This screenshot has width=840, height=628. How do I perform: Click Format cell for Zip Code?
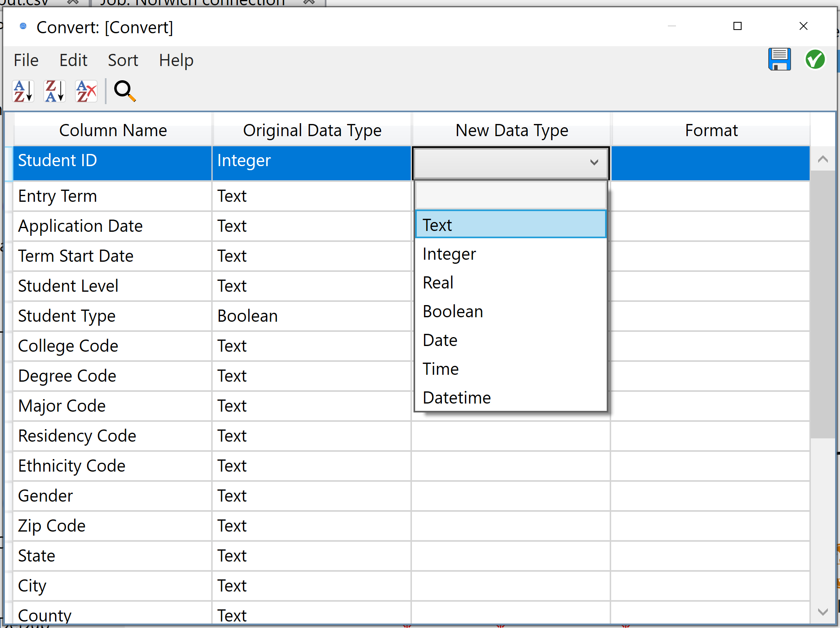pyautogui.click(x=710, y=526)
